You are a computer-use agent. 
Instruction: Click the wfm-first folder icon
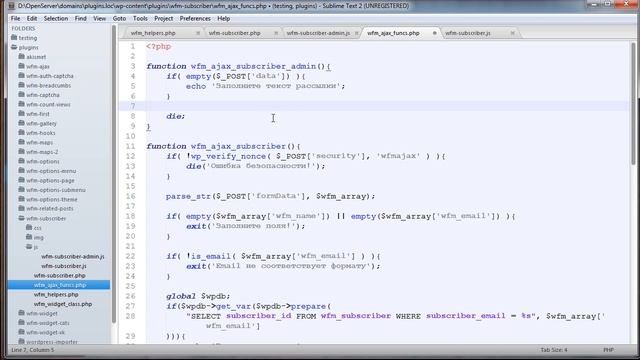pos(22,113)
